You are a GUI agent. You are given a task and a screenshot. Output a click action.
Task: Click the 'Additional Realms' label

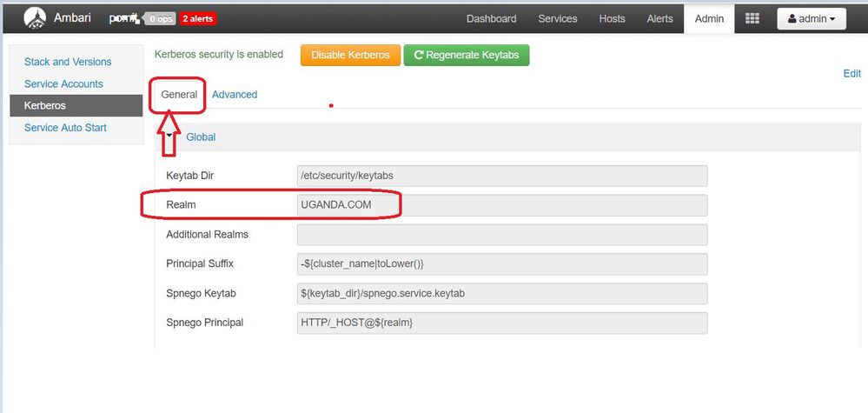click(207, 234)
